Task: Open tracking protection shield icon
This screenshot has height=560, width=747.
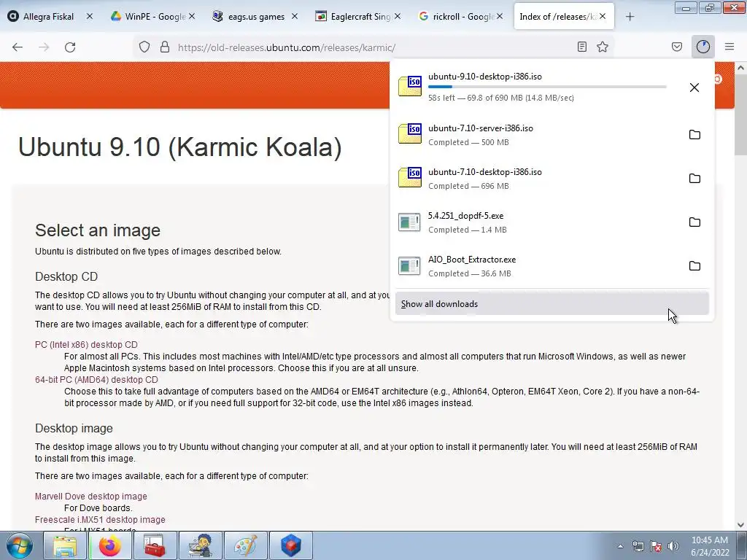Action: (x=144, y=47)
